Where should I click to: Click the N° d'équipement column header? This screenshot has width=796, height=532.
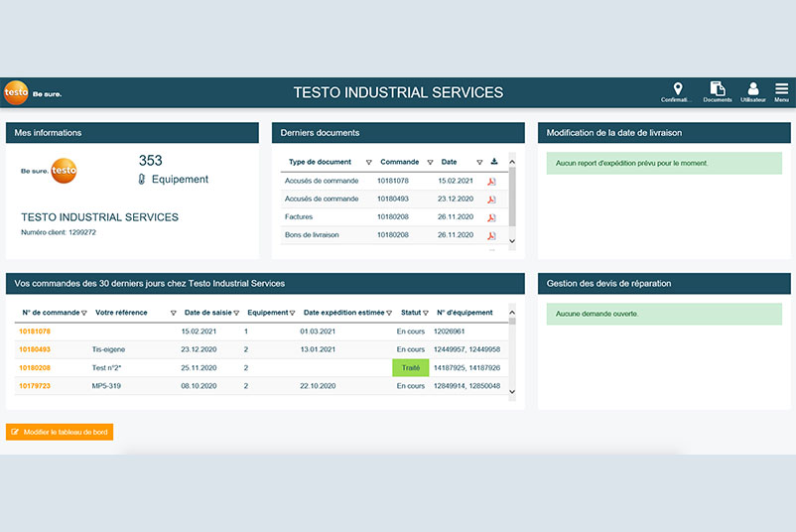pos(464,313)
